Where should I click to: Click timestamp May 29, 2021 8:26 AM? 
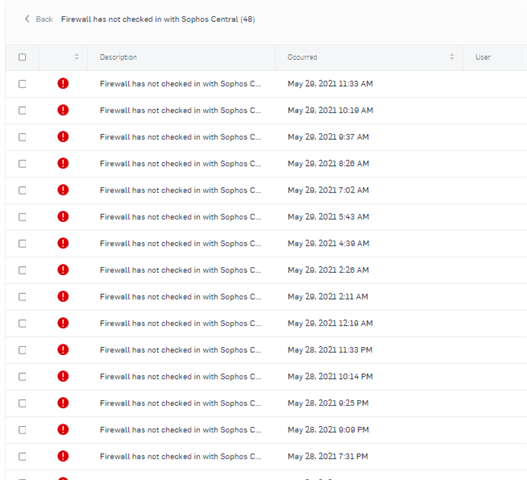[328, 164]
